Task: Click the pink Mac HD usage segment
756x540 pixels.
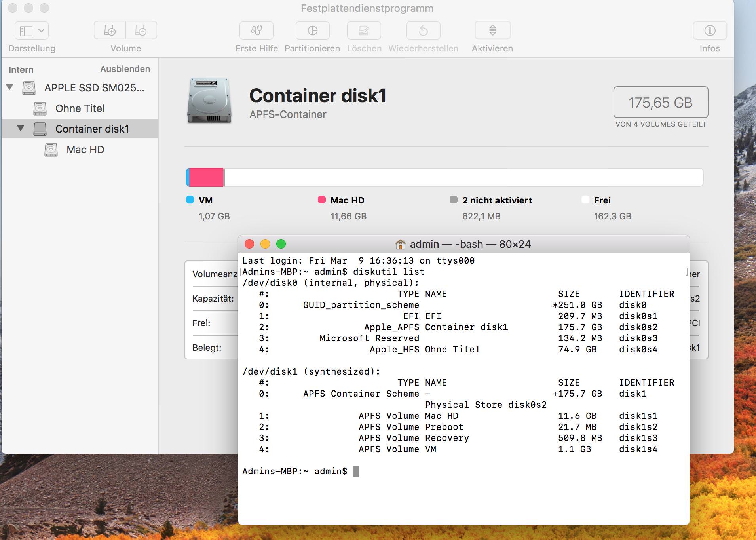Action: click(206, 177)
